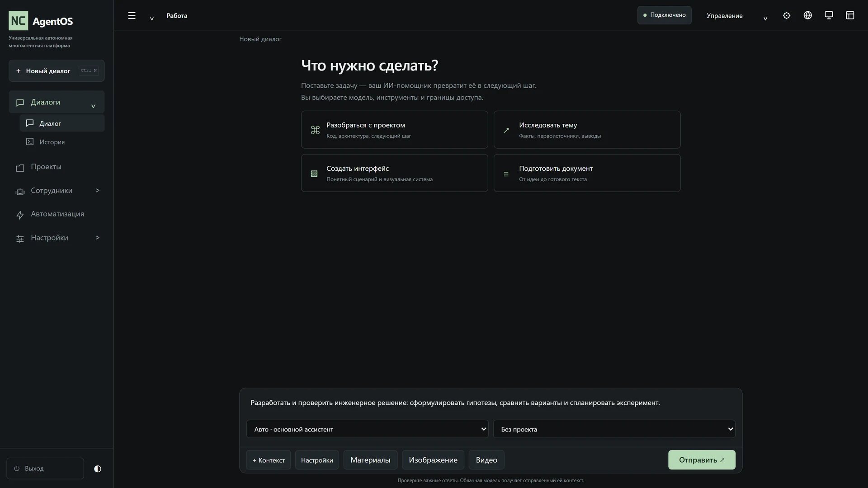Collapse the Диалоги section chevron
Screen dimensions: 868x488
(x=93, y=106)
